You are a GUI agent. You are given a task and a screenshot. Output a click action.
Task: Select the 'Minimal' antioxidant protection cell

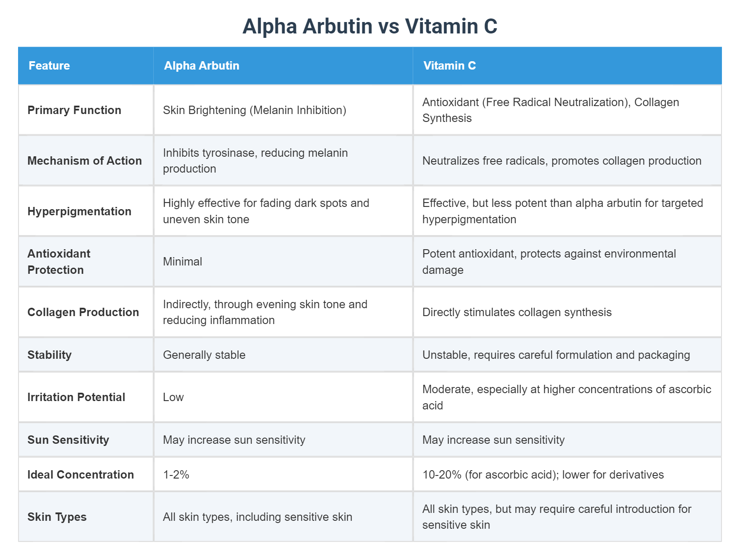182,262
